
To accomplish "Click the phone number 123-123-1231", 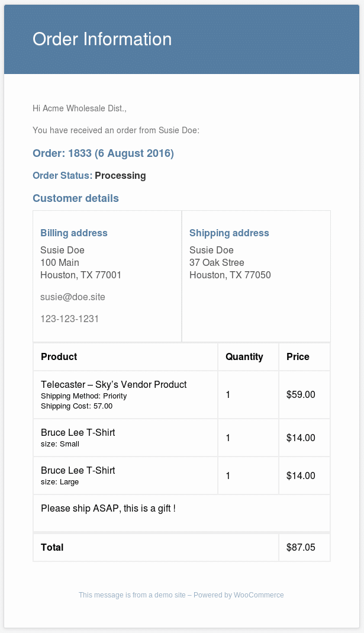I will (x=69, y=319).
